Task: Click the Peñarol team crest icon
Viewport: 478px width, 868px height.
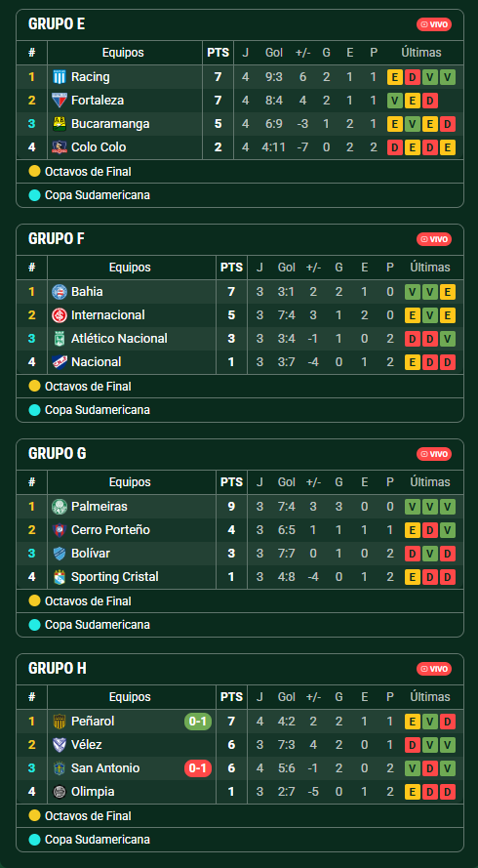Action: 60,722
